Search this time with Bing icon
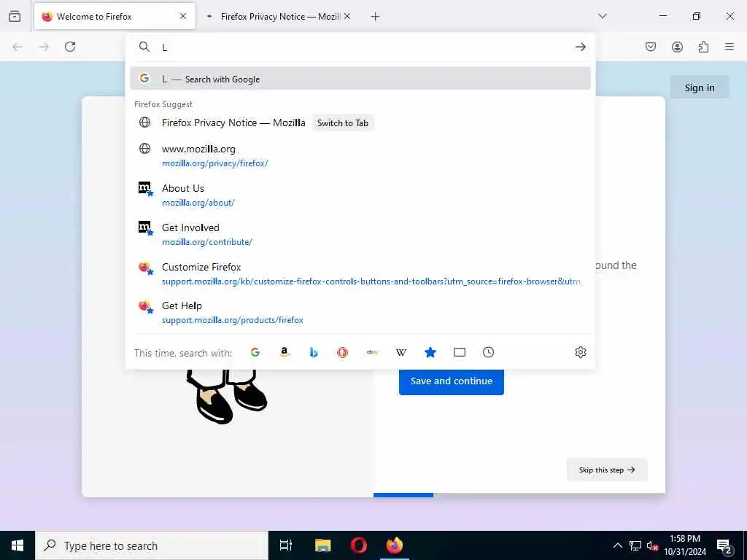The width and height of the screenshot is (747, 560). coord(314,352)
